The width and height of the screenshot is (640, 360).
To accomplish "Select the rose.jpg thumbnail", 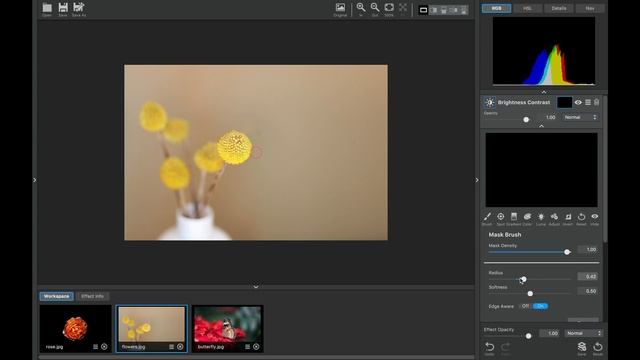I will click(x=76, y=329).
